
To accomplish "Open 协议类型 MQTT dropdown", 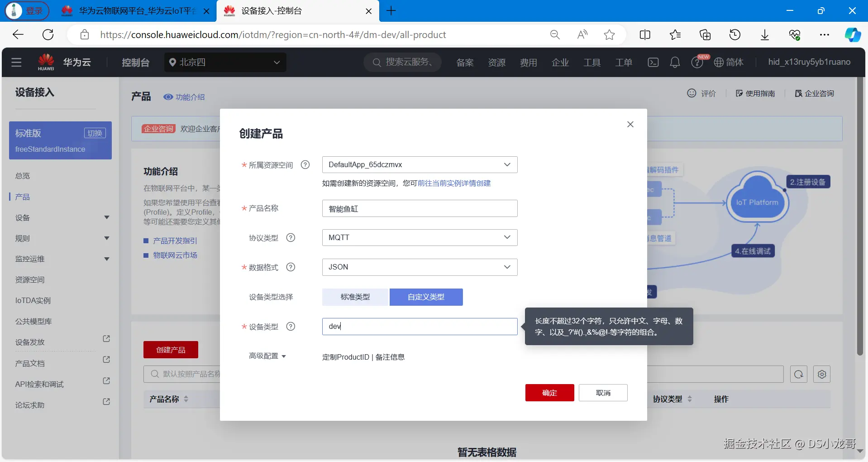I will 420,238.
